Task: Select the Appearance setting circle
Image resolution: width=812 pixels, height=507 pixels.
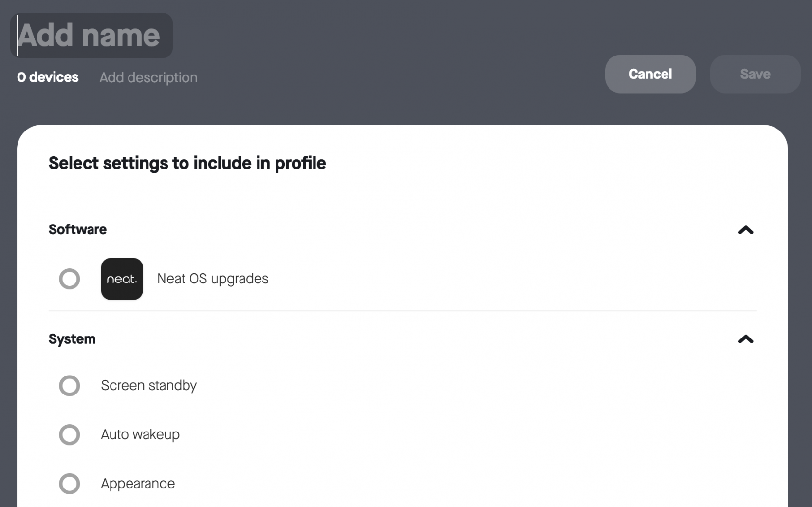Action: (x=70, y=484)
